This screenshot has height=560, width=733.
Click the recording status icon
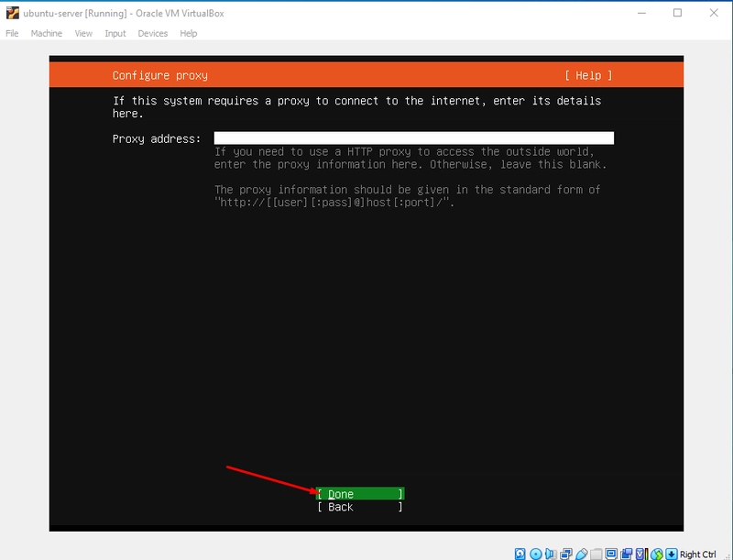[627, 555]
